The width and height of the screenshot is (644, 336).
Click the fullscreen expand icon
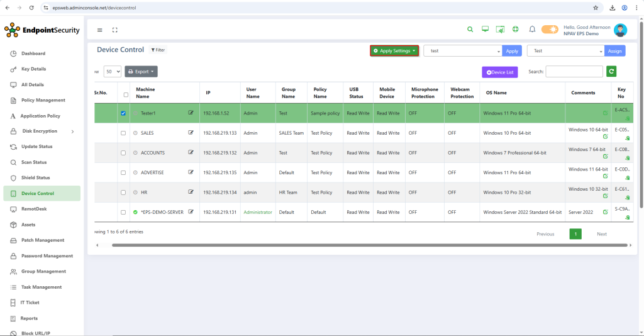click(115, 30)
